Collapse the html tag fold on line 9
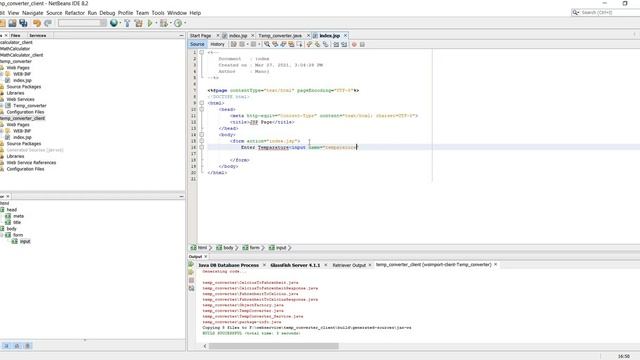This screenshot has height=360, width=640. tap(202, 103)
